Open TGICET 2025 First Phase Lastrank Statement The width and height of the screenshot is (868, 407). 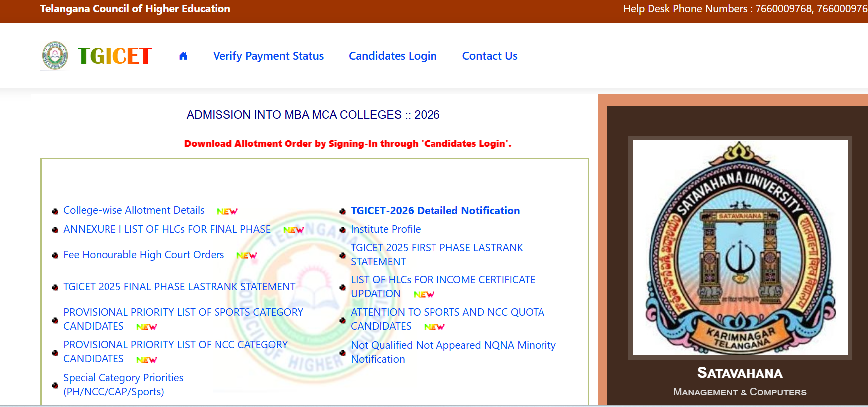[x=437, y=255]
